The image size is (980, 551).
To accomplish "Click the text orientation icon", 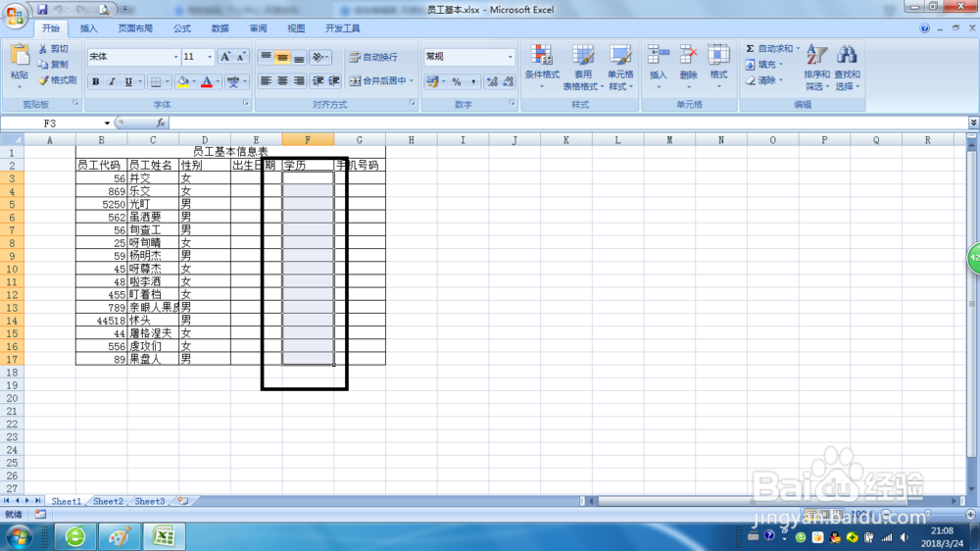I will 320,57.
